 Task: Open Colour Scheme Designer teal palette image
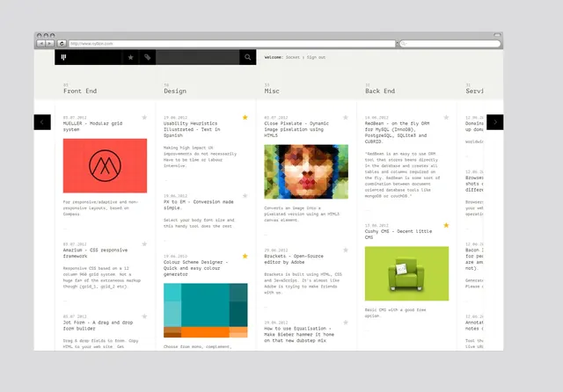pos(205,310)
